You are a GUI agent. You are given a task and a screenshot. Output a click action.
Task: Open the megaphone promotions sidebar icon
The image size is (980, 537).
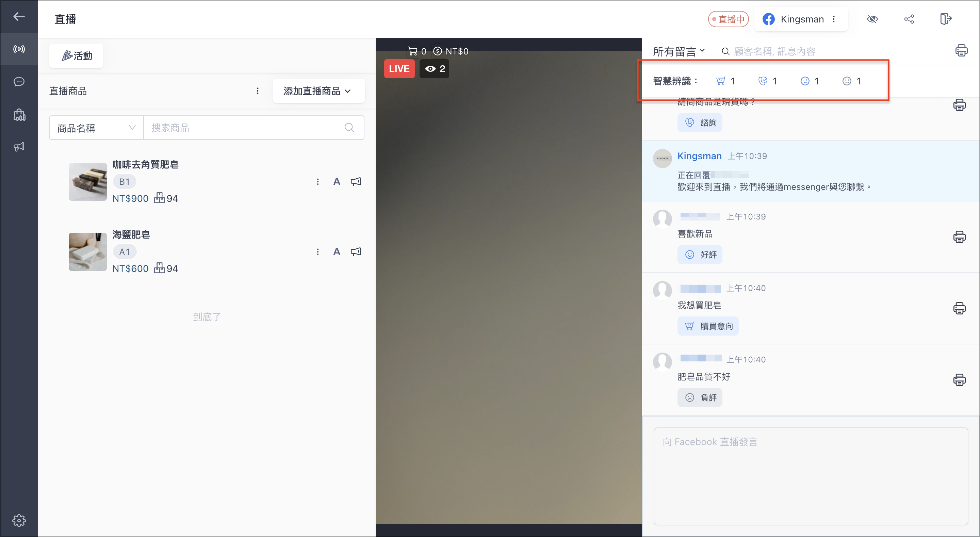point(19,147)
